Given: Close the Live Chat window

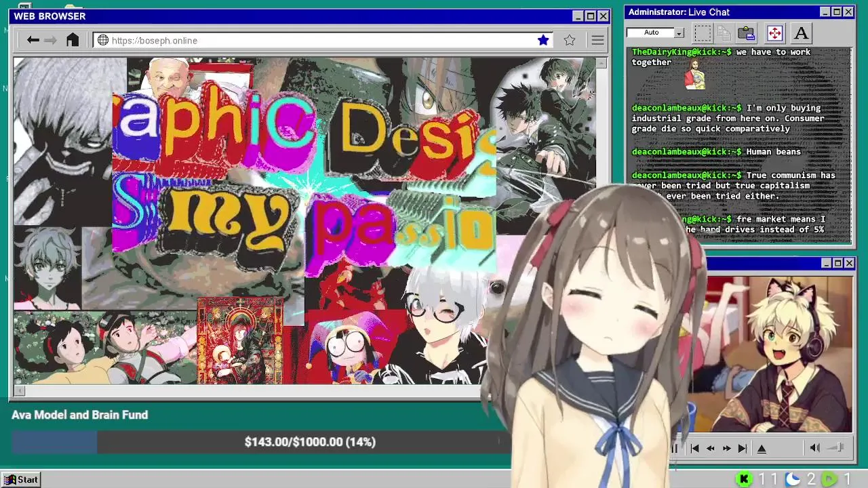Looking at the screenshot, I should click(848, 12).
